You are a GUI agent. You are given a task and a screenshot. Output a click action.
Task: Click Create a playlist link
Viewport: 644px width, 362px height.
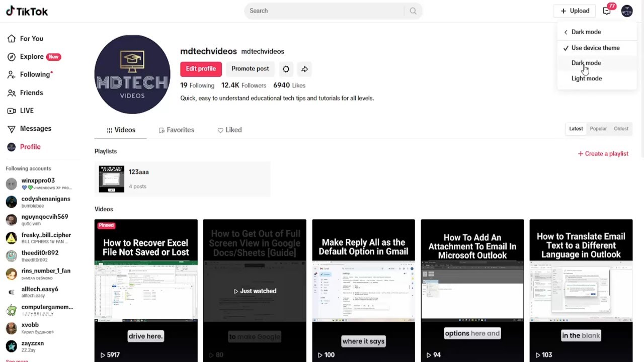tap(603, 154)
